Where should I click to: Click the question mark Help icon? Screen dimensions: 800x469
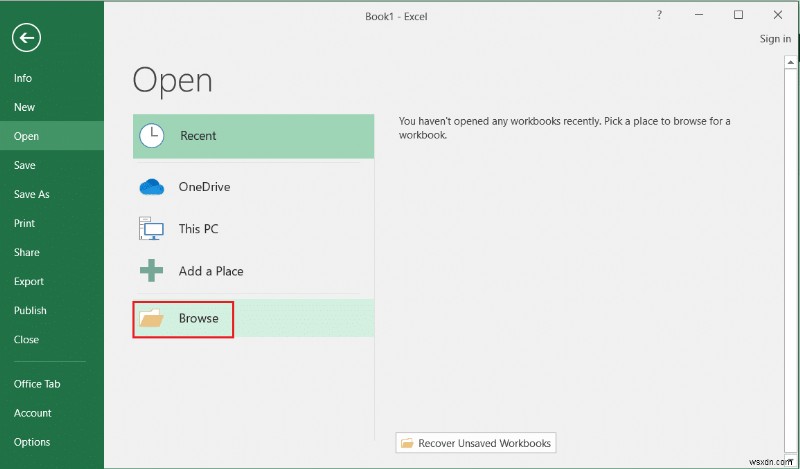(x=659, y=15)
